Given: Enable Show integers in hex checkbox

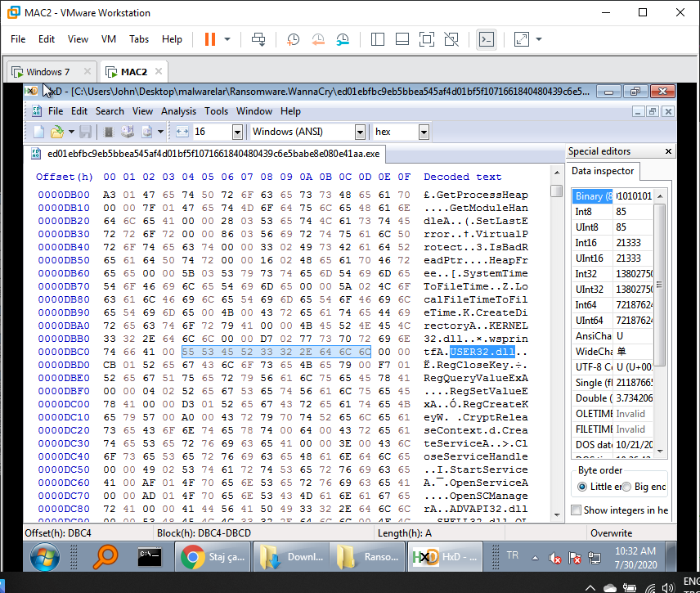Looking at the screenshot, I should point(577,510).
